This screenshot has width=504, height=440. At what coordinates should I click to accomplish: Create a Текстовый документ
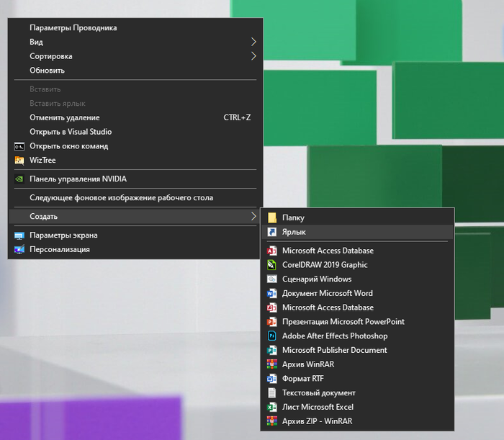(357, 392)
